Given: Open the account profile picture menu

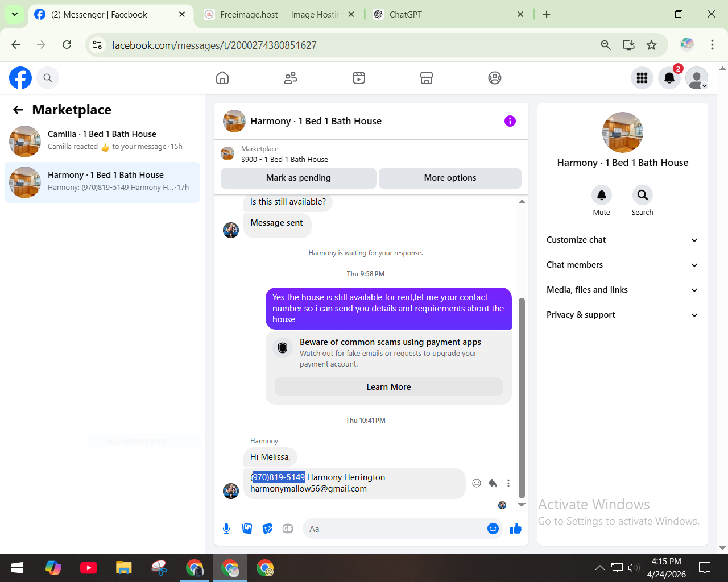Looking at the screenshot, I should (697, 78).
